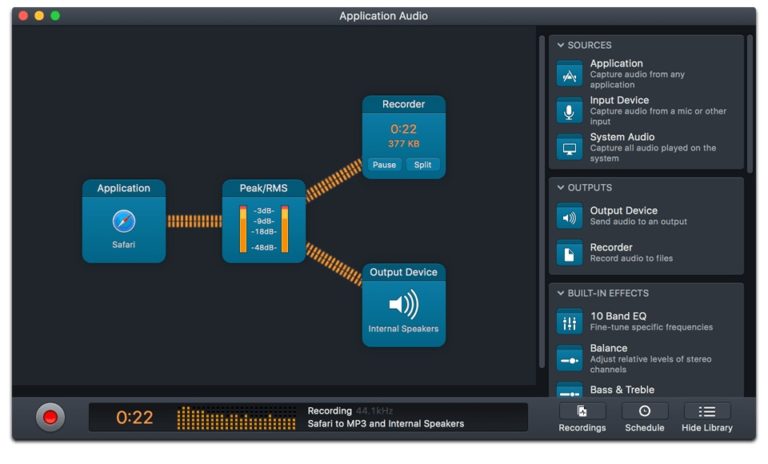Collapse the Built-In Effects section

(561, 293)
